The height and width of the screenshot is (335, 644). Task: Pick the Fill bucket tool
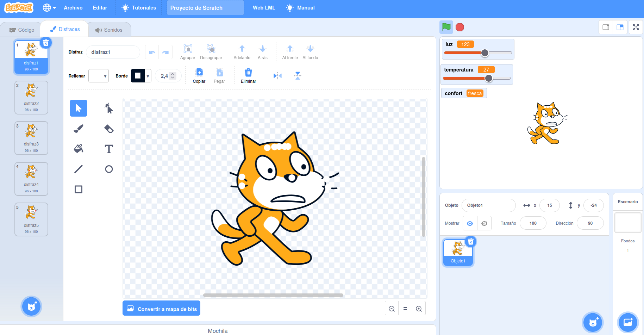[x=79, y=149]
